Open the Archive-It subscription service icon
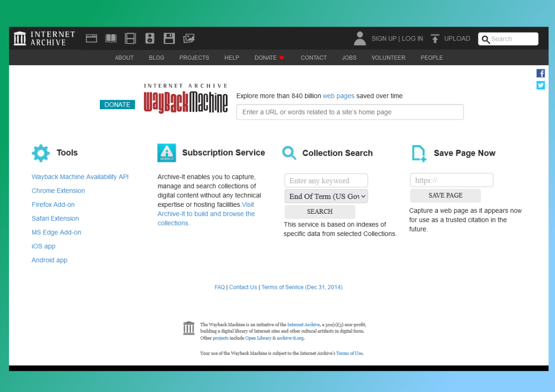555x392 pixels. point(167,153)
